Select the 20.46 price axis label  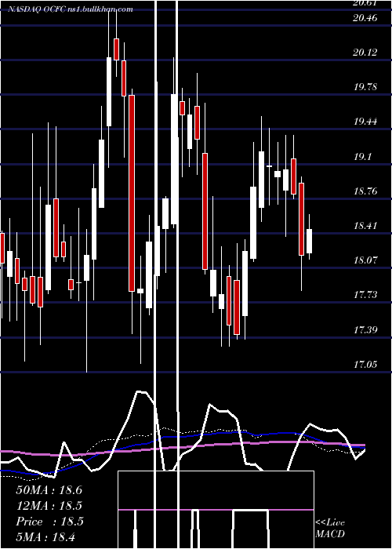click(365, 17)
